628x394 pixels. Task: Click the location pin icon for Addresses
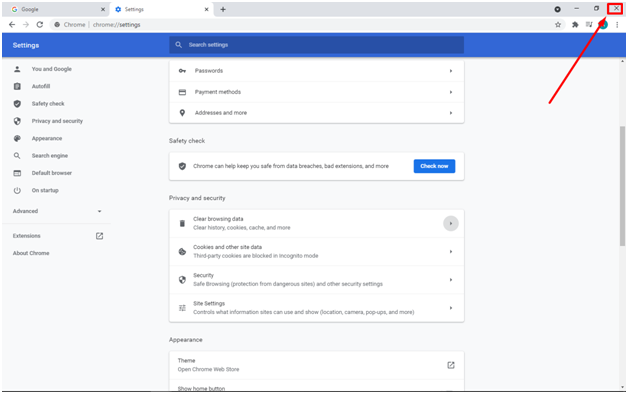point(182,113)
